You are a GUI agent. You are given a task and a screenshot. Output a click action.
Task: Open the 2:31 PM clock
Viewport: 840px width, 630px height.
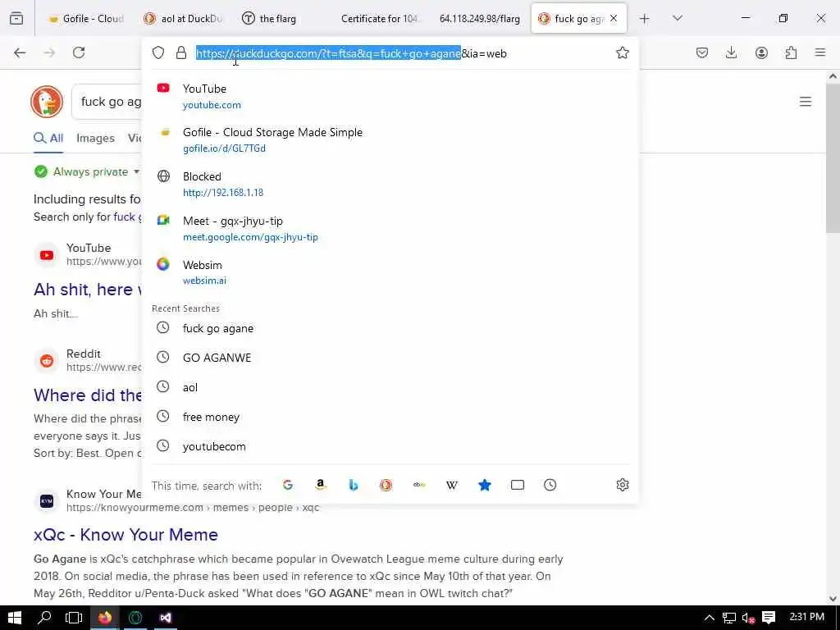coord(807,617)
